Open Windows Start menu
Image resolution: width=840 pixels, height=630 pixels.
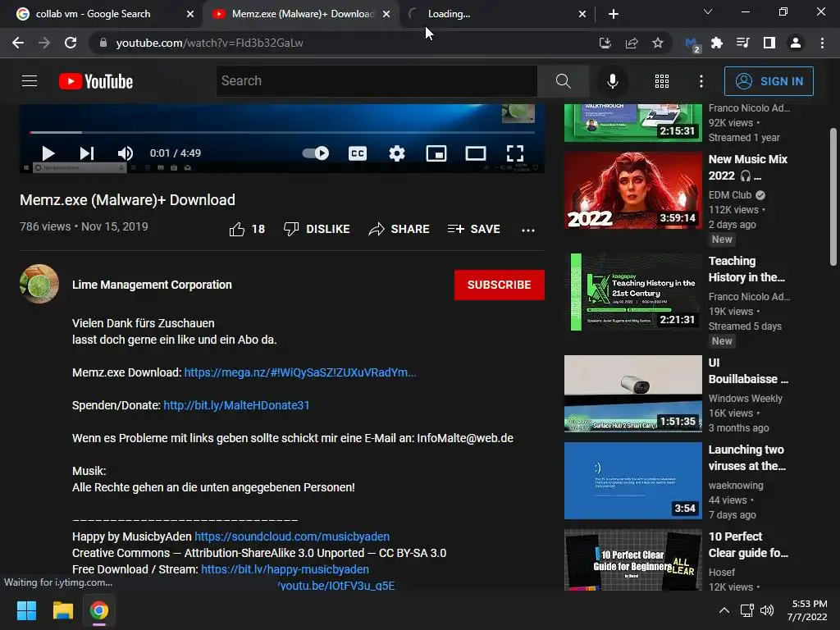[26, 610]
